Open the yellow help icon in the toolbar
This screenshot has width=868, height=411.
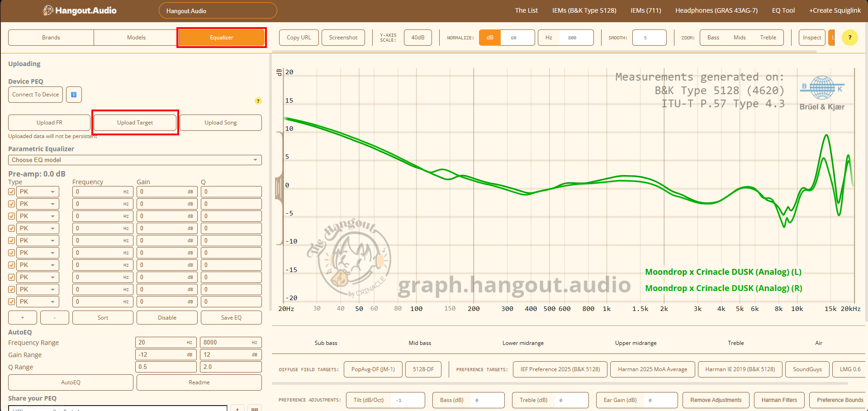coord(850,38)
